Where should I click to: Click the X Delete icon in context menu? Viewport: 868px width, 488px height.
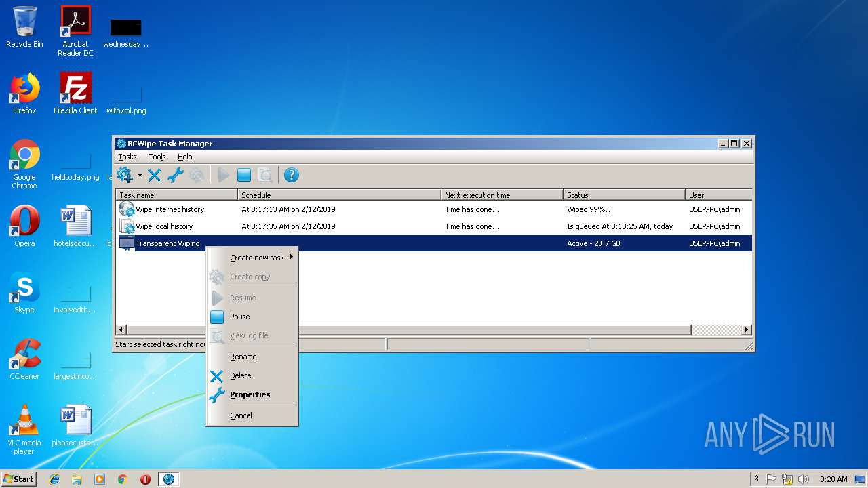(217, 376)
